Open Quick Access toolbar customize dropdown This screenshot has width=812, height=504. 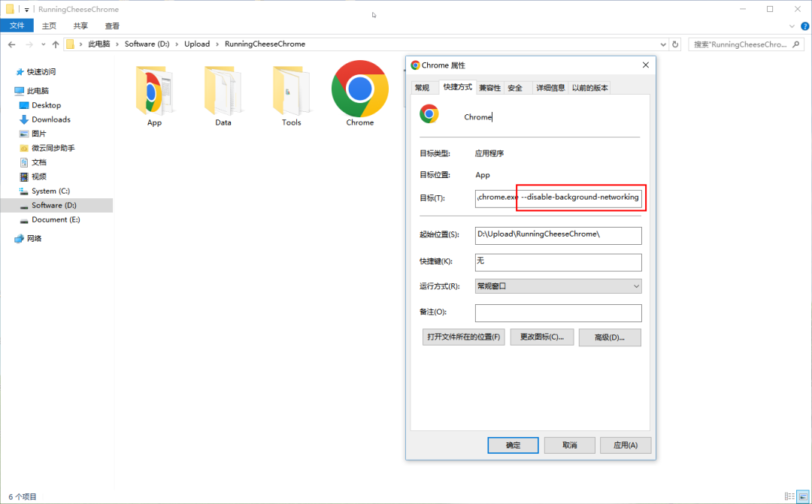(x=27, y=9)
